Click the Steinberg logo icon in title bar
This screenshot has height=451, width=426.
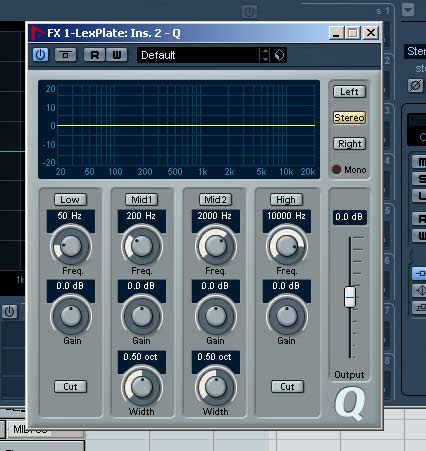37,33
